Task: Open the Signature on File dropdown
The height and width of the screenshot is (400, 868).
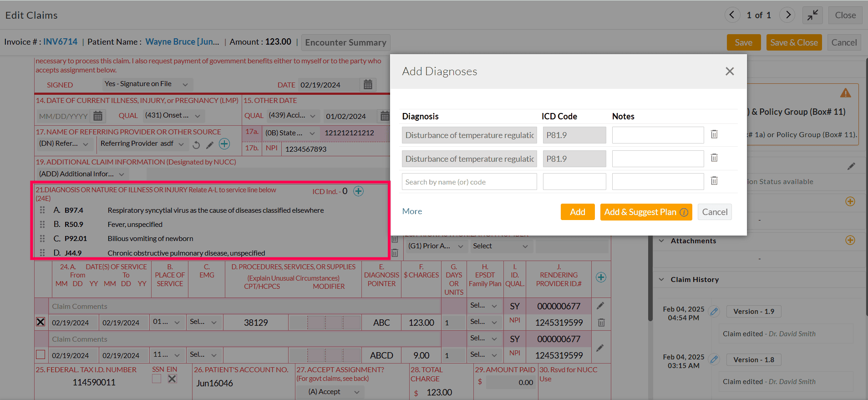Action: click(147, 84)
